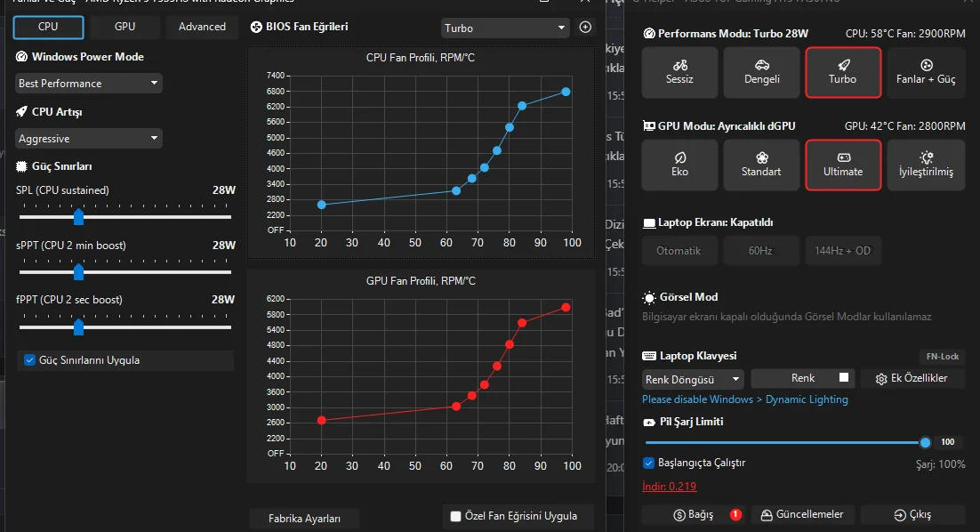This screenshot has width=980, height=532.
Task: Switch to the CPU tab
Action: click(x=48, y=27)
